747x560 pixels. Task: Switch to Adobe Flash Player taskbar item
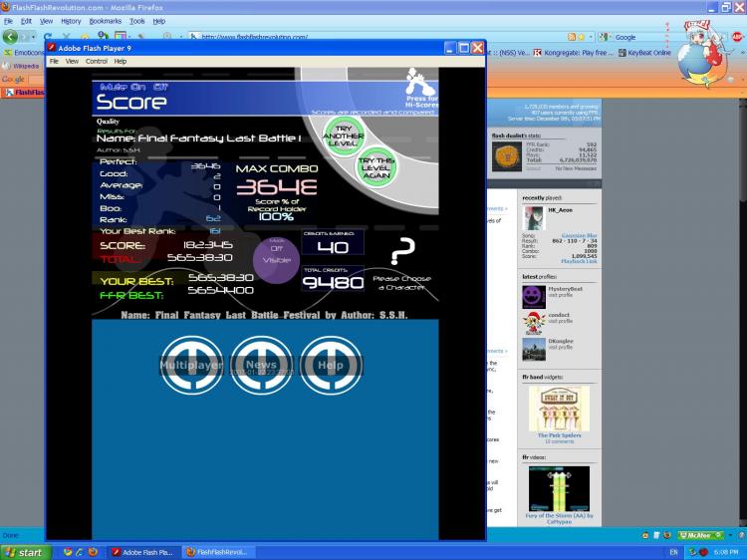142,552
